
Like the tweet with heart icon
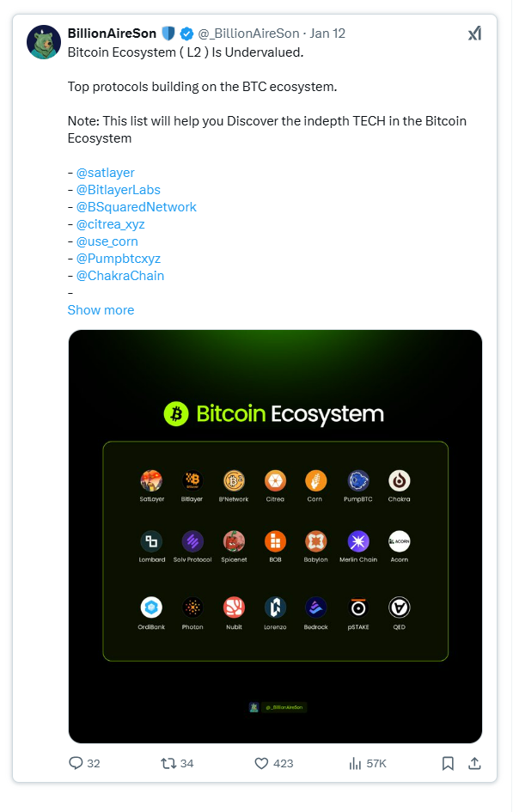click(x=261, y=763)
